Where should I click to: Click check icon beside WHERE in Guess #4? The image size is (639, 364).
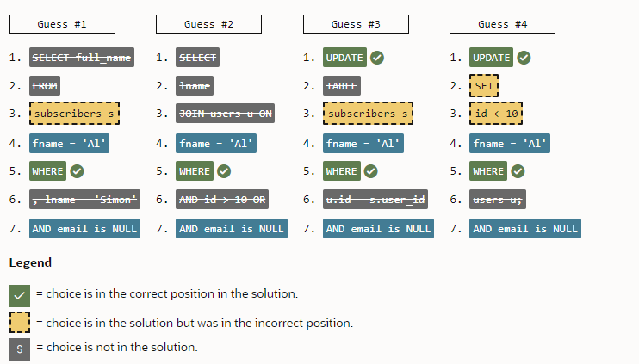518,171
